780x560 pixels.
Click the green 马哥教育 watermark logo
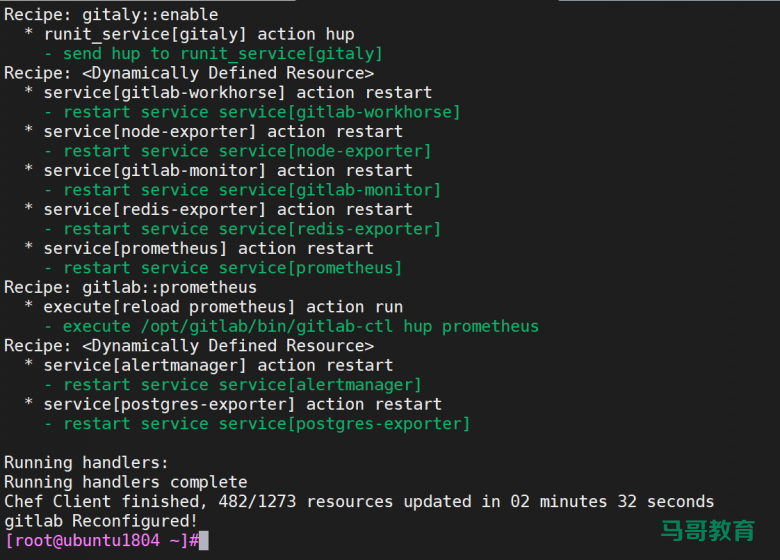coord(707,530)
